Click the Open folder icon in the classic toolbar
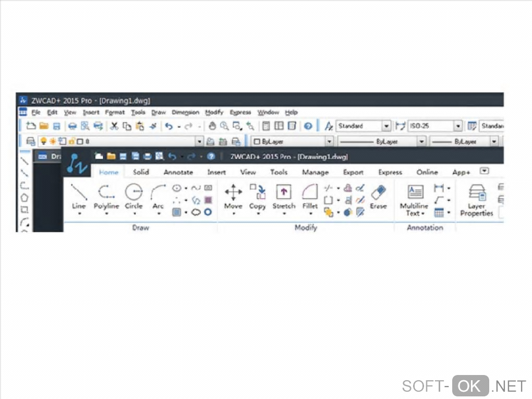Image resolution: width=532 pixels, height=399 pixels. (x=44, y=126)
